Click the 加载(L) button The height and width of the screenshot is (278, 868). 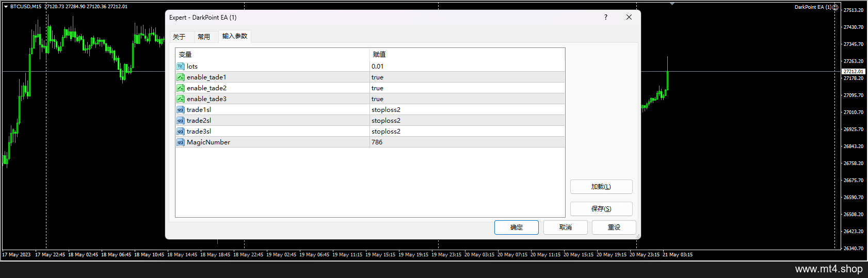pyautogui.click(x=601, y=187)
